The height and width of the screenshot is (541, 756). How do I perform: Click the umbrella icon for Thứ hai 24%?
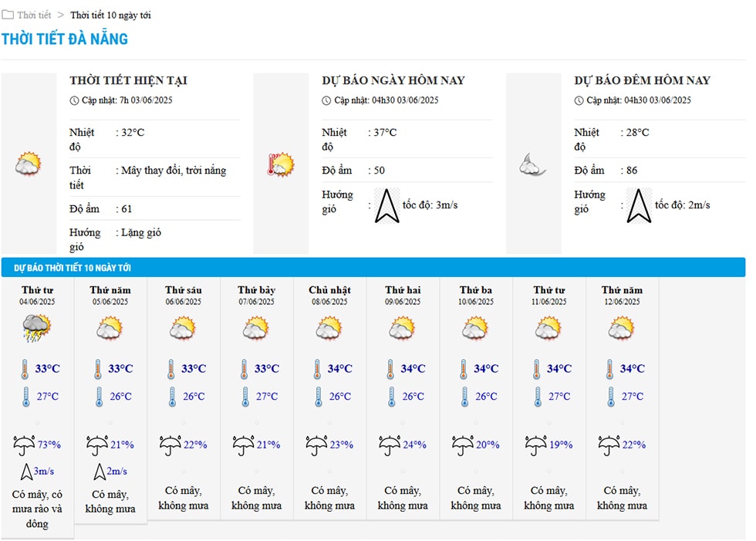click(390, 445)
